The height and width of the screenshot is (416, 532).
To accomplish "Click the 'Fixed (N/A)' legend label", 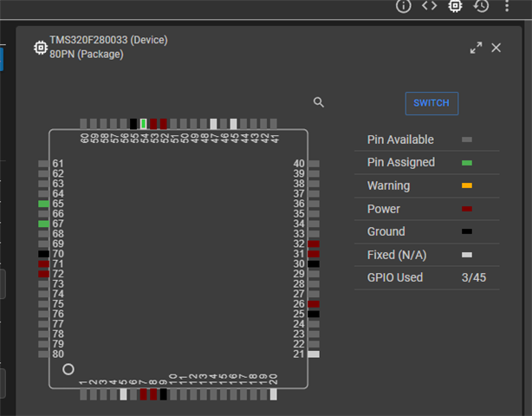I will (x=397, y=255).
